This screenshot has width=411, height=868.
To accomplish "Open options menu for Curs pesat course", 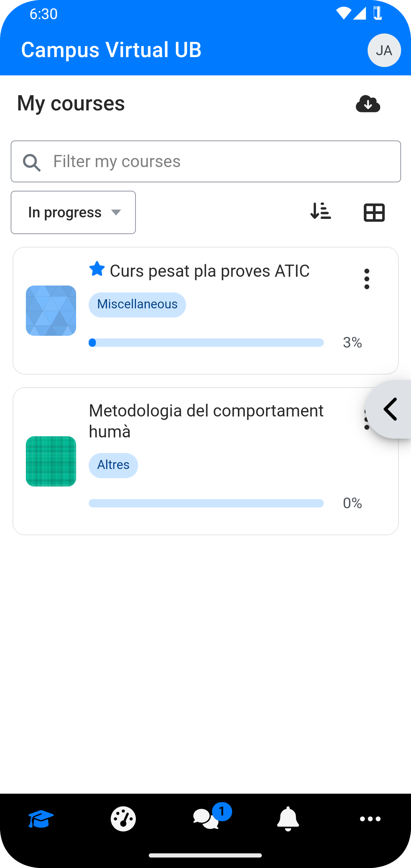I will pyautogui.click(x=366, y=279).
